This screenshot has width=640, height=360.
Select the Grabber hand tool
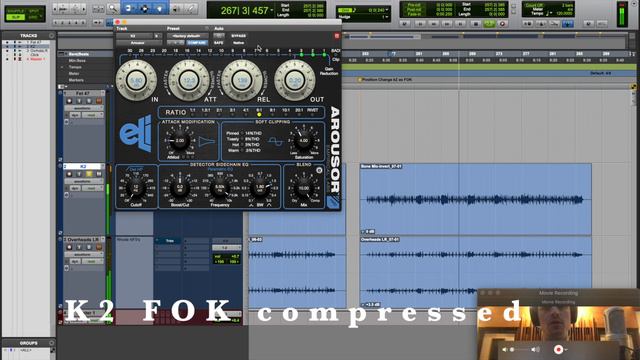(x=160, y=8)
